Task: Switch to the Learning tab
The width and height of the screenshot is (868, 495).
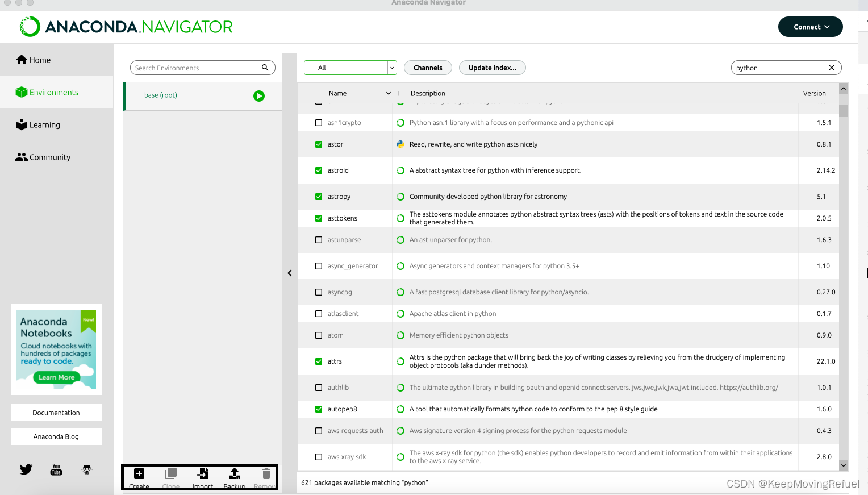Action: [57, 124]
